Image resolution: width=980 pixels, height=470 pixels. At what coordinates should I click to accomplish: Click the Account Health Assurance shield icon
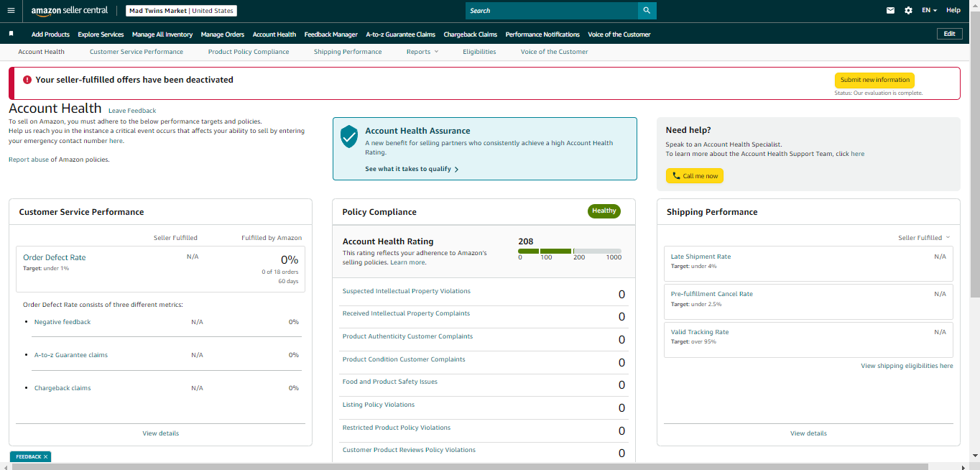[349, 136]
